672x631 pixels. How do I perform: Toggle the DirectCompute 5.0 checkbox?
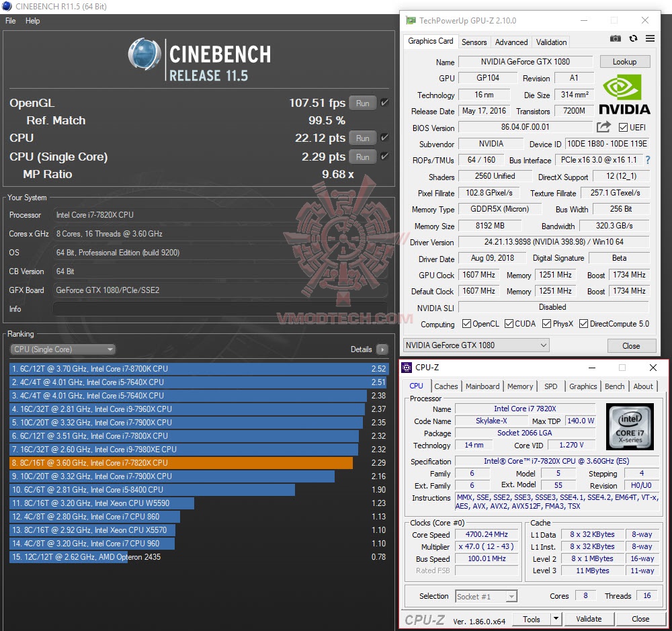(x=583, y=324)
